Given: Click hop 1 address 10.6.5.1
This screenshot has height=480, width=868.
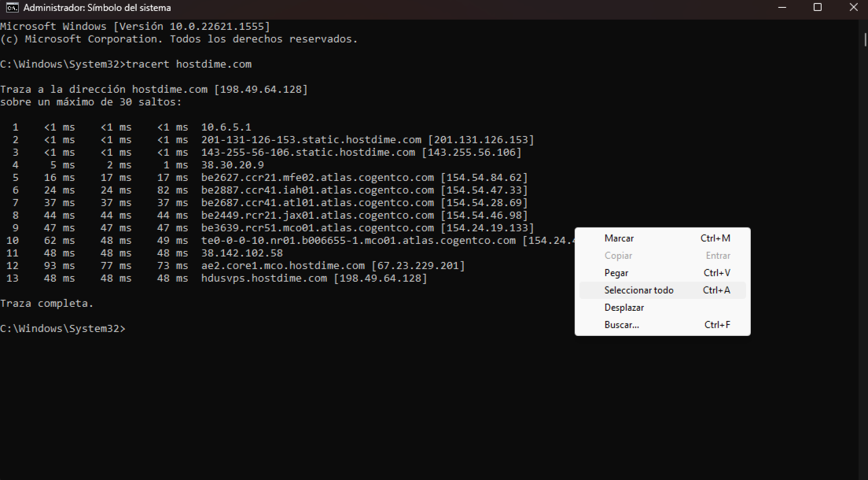Looking at the screenshot, I should (x=224, y=127).
